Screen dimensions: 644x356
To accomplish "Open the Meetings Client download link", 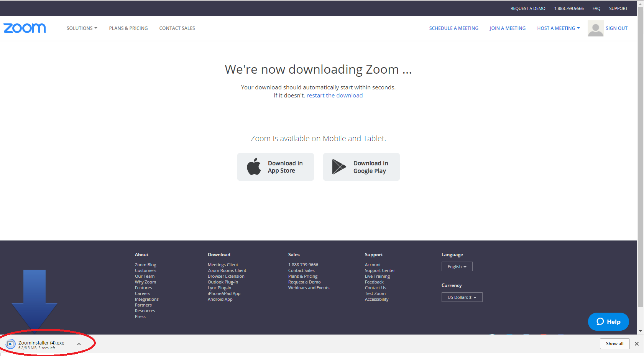I will (x=223, y=265).
